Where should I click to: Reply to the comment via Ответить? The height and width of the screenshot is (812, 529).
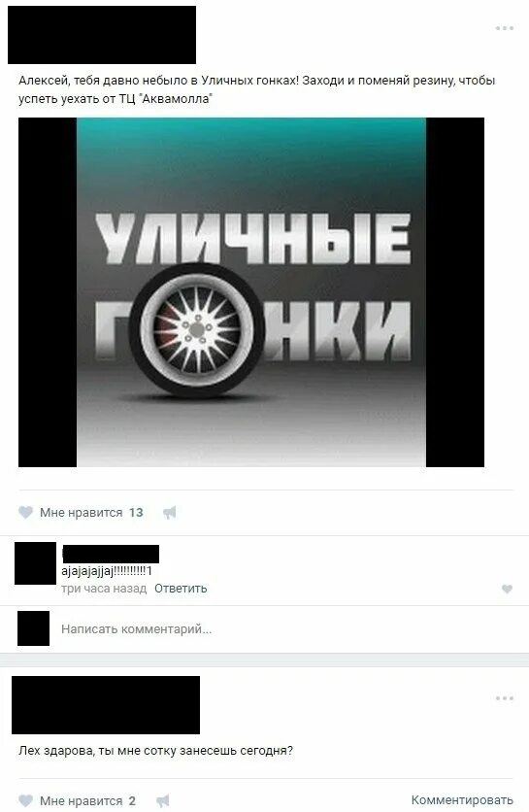coord(181,589)
